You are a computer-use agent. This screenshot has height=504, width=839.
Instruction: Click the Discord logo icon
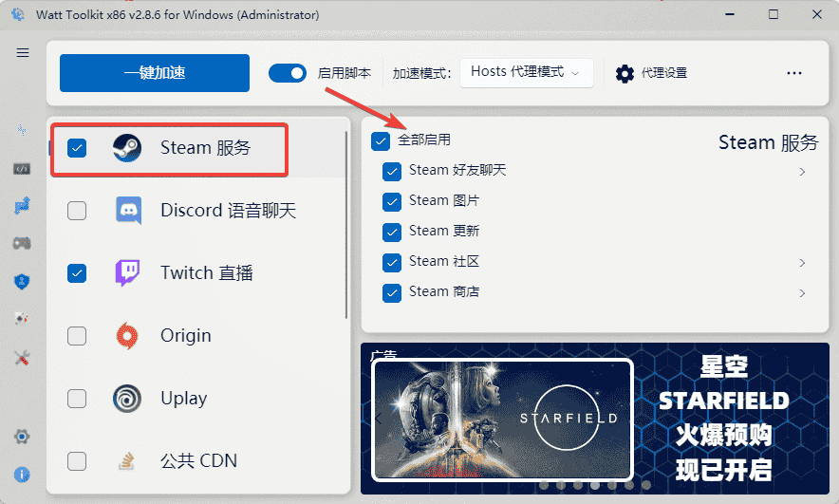(x=128, y=211)
